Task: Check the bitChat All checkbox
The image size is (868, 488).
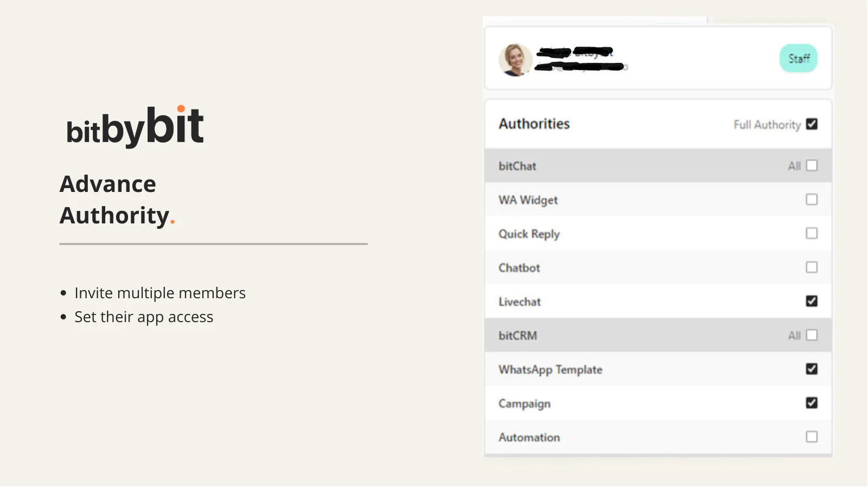Action: coord(812,165)
